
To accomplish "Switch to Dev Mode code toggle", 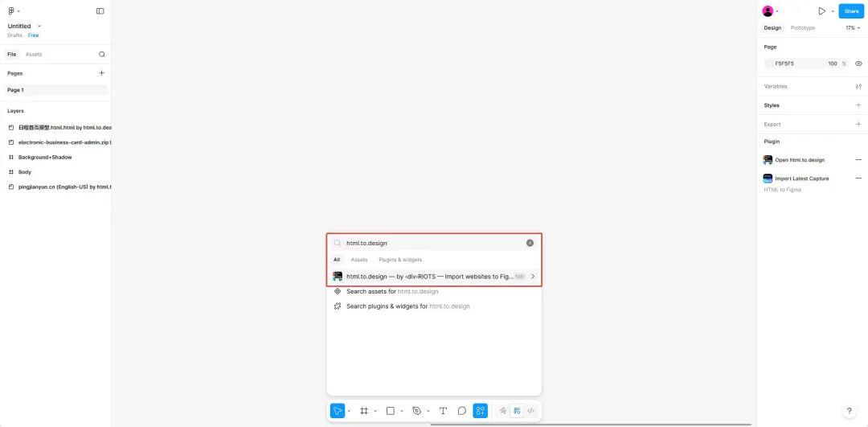I will coord(531,411).
